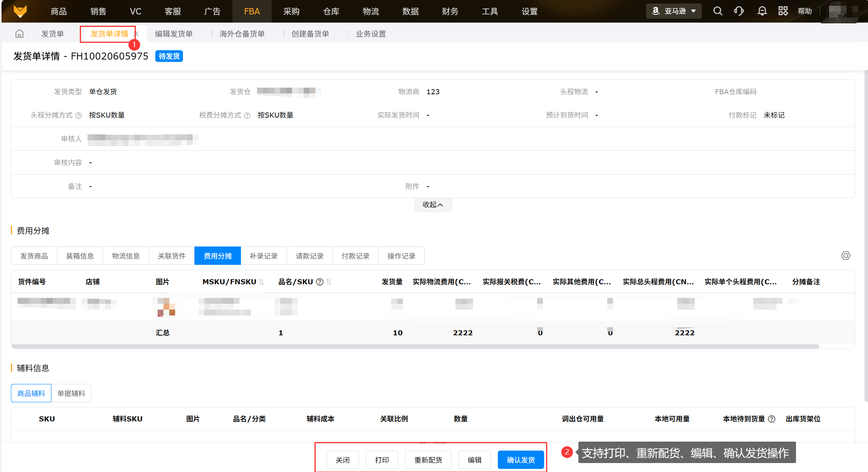Click the 品名/SKU question mark icon
The image size is (868, 472).
[x=320, y=282]
